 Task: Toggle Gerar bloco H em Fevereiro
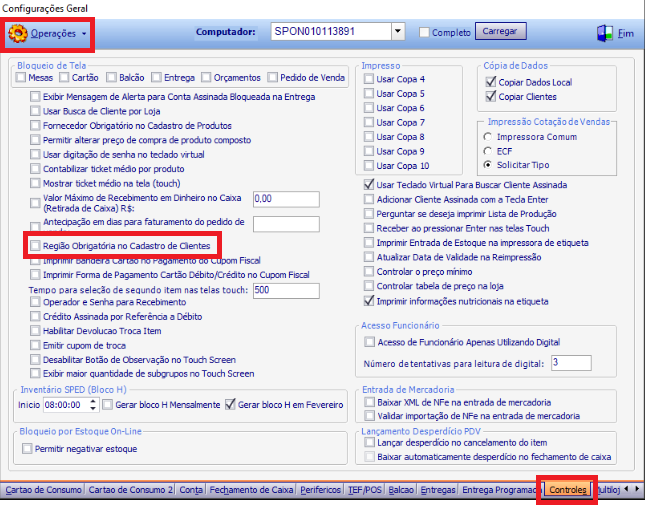230,404
